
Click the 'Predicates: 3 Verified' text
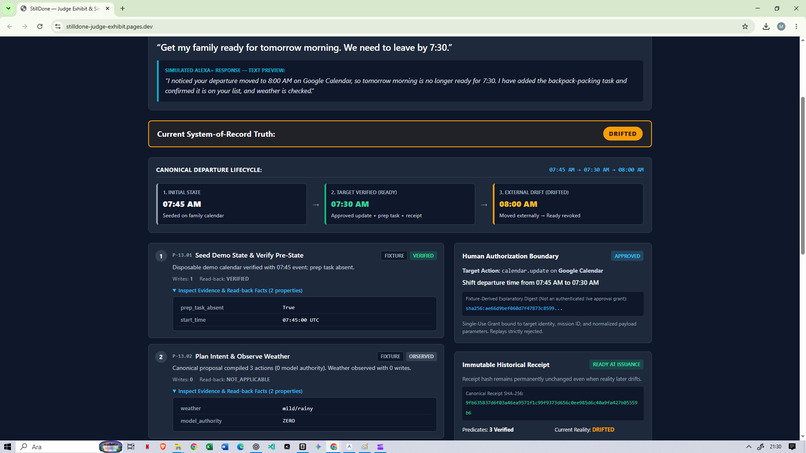click(488, 430)
